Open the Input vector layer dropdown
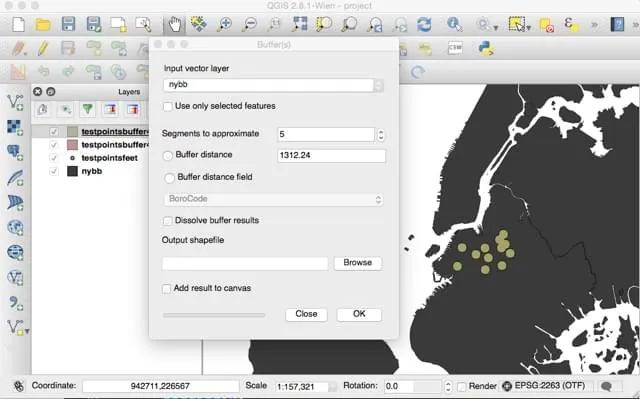The image size is (640, 399). coord(273,85)
